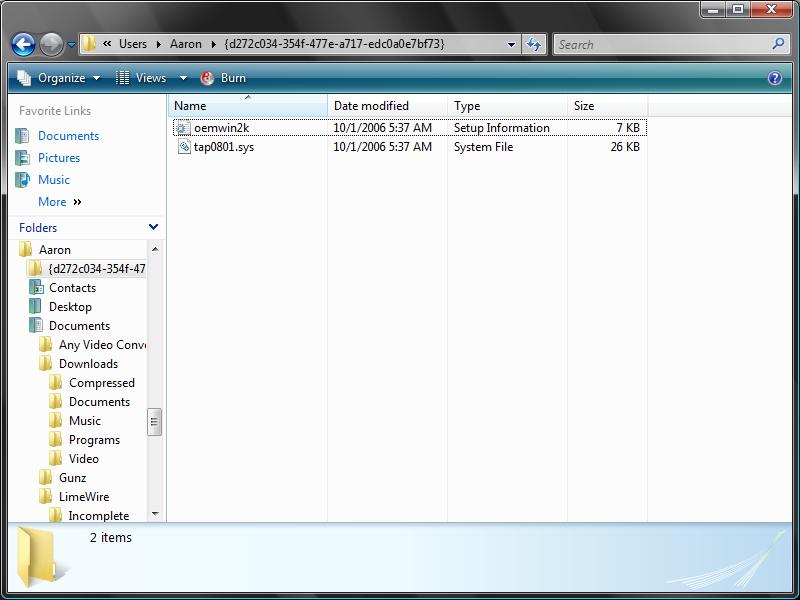Select Downloads folder in tree
Viewport: 800px width, 600px height.
click(x=88, y=364)
